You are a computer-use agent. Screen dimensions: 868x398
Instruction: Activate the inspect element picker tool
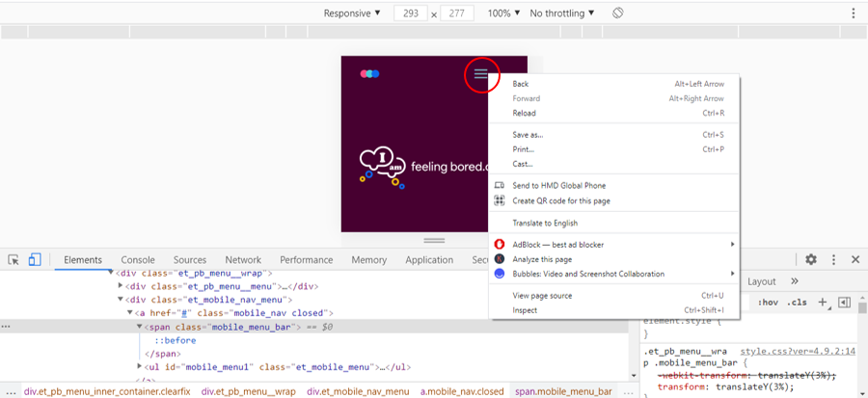coord(14,259)
